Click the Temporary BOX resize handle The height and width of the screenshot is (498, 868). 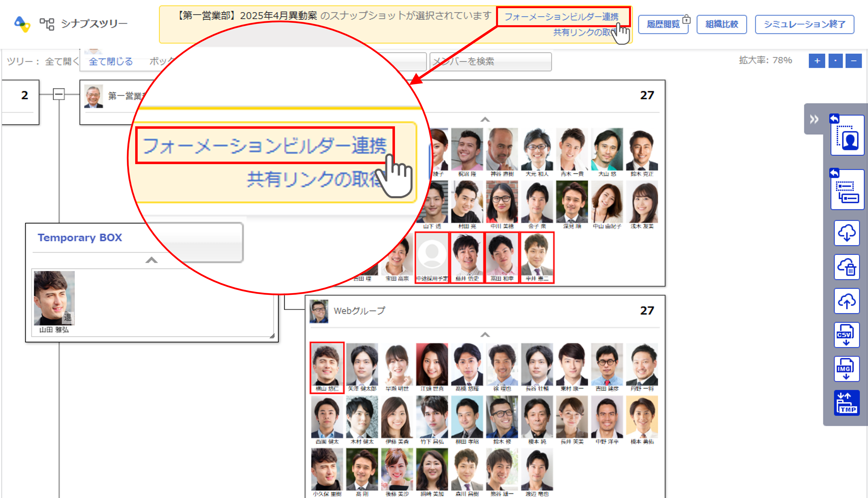coord(272,336)
